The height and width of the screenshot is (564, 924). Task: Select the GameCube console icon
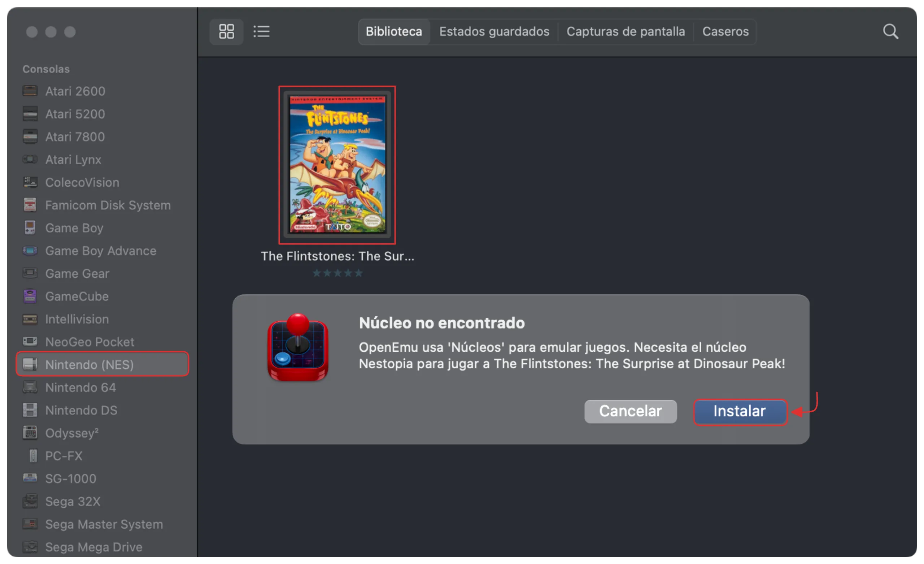coord(30,296)
